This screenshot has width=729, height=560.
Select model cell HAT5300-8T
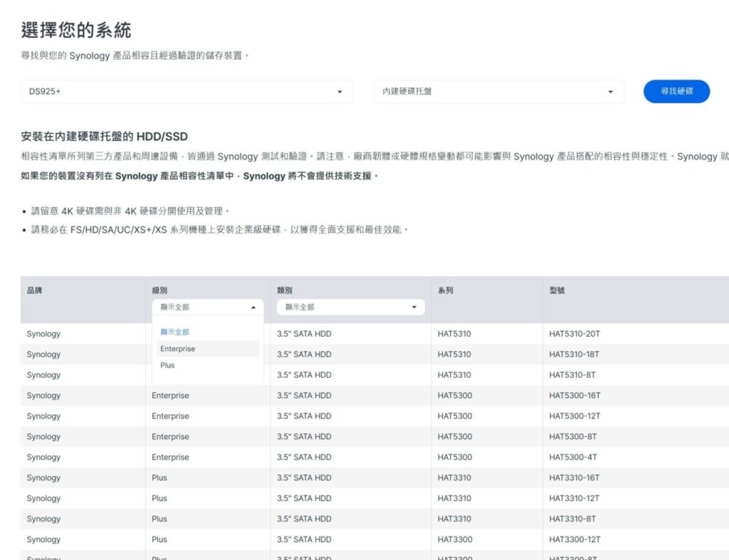coord(573,436)
